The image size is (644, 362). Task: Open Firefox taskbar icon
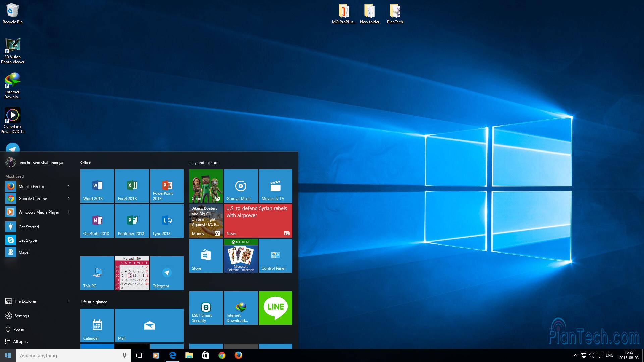238,355
